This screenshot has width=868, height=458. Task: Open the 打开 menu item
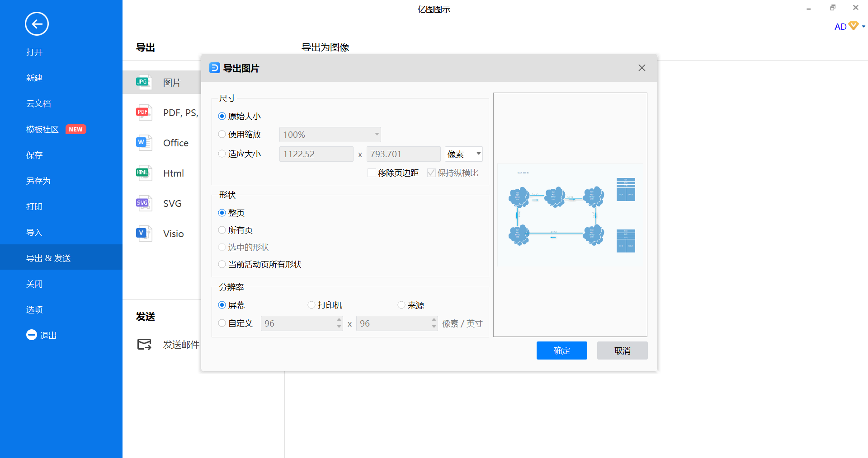(34, 52)
